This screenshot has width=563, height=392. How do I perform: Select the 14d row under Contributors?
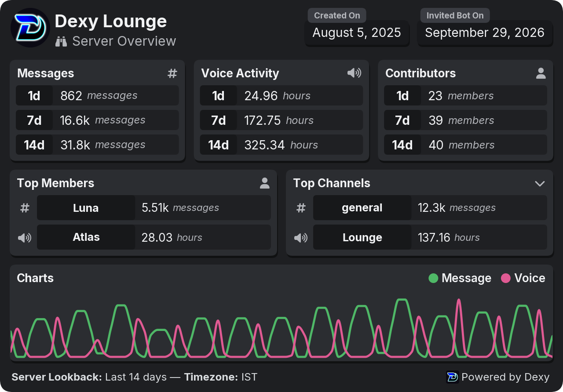coord(465,145)
